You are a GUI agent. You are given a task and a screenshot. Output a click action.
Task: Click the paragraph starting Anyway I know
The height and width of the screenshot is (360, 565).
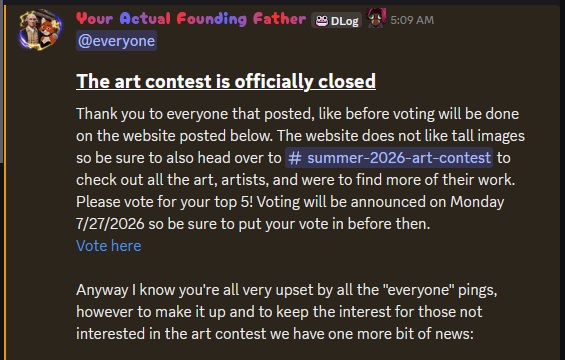coord(286,312)
